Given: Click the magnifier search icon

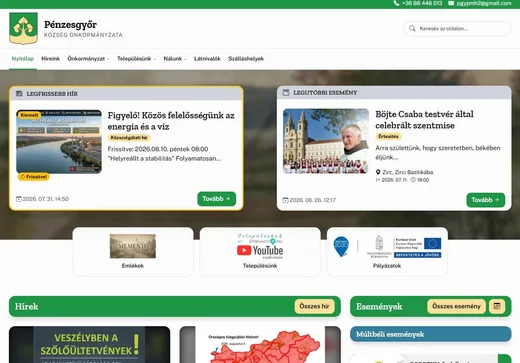Looking at the screenshot, I should coord(412,28).
